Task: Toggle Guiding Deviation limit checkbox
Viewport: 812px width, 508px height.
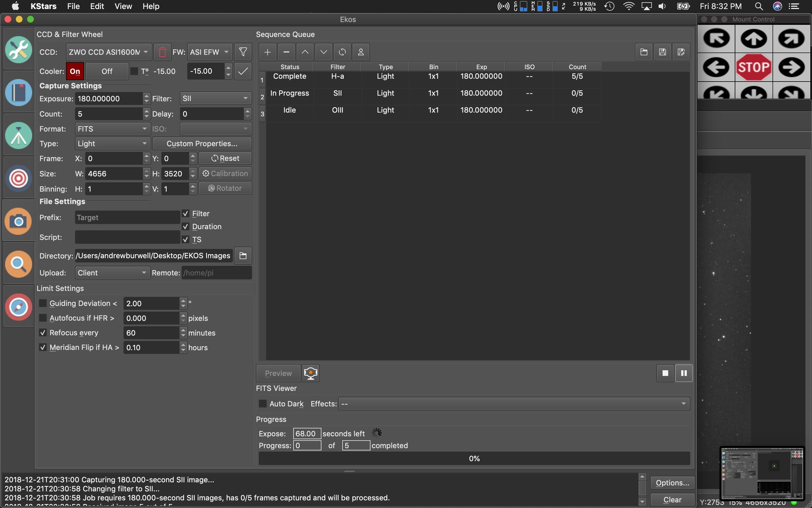Action: [43, 303]
